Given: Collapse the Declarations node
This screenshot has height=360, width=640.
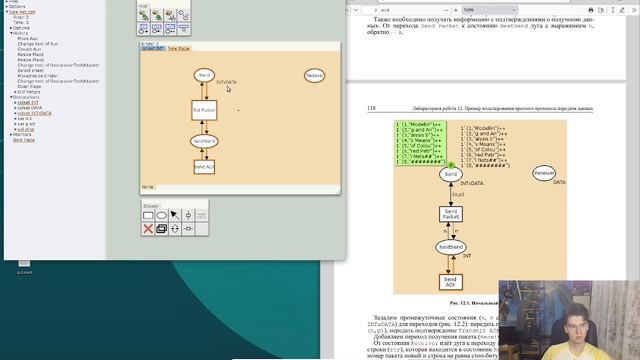Looking at the screenshot, I should coord(11,97).
